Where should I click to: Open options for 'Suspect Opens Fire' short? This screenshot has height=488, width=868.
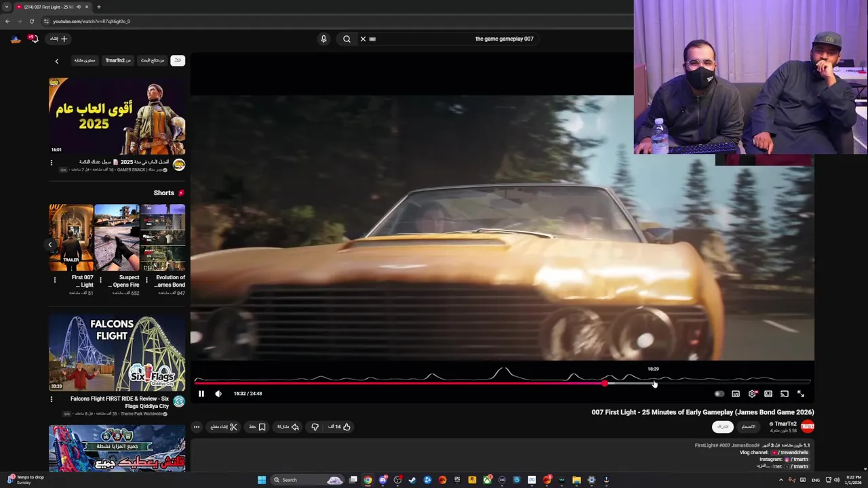(x=100, y=280)
